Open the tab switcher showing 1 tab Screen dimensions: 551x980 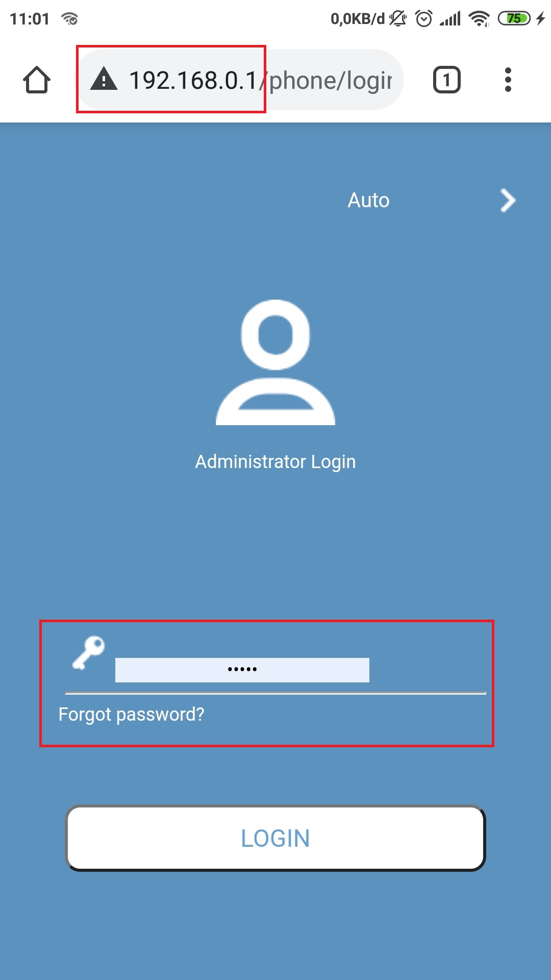pos(447,80)
